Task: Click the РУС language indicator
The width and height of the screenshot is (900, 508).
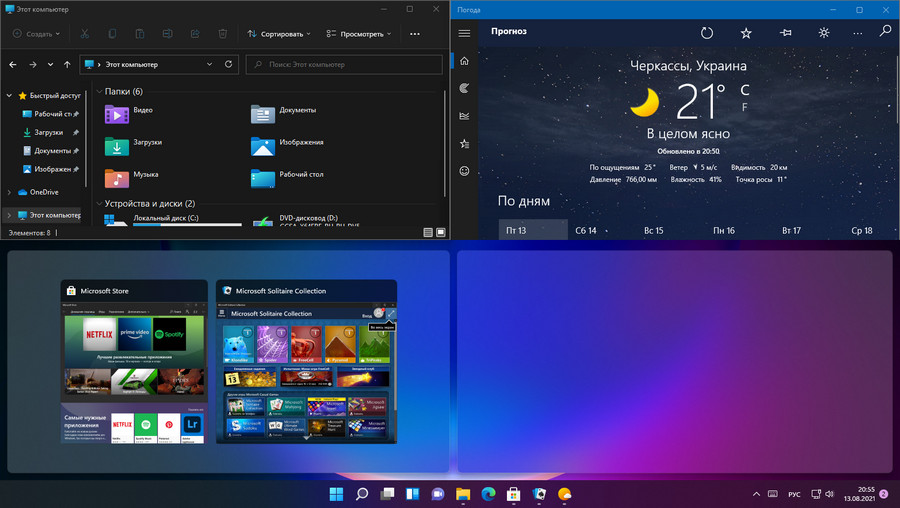Action: (794, 494)
